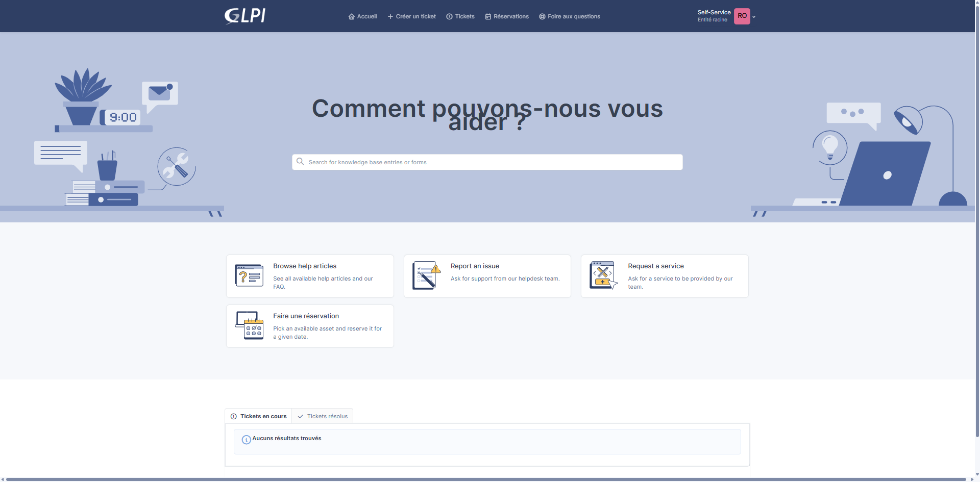
Task: Click the plus icon for Créer un ticket
Action: 390,16
